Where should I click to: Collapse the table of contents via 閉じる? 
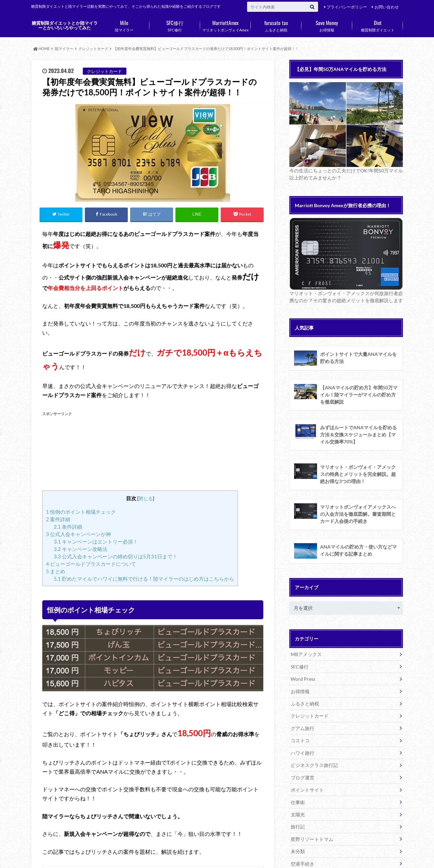click(146, 499)
